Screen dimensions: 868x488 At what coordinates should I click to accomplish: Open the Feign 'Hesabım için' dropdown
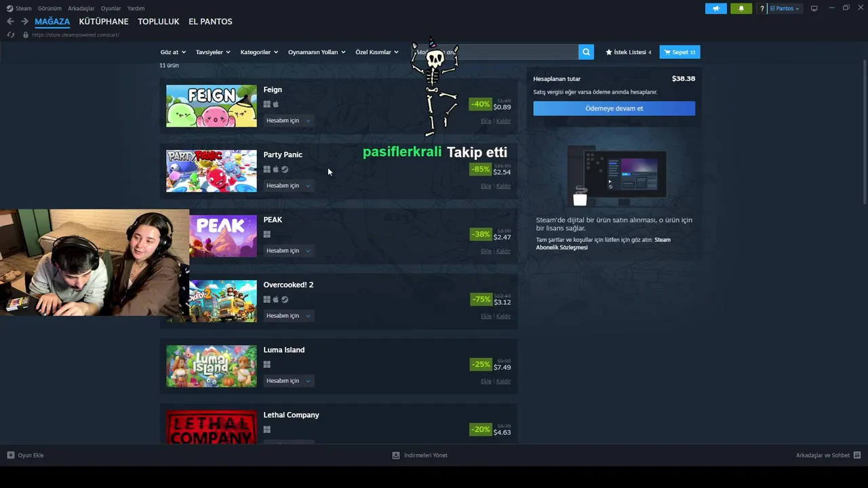pyautogui.click(x=288, y=121)
